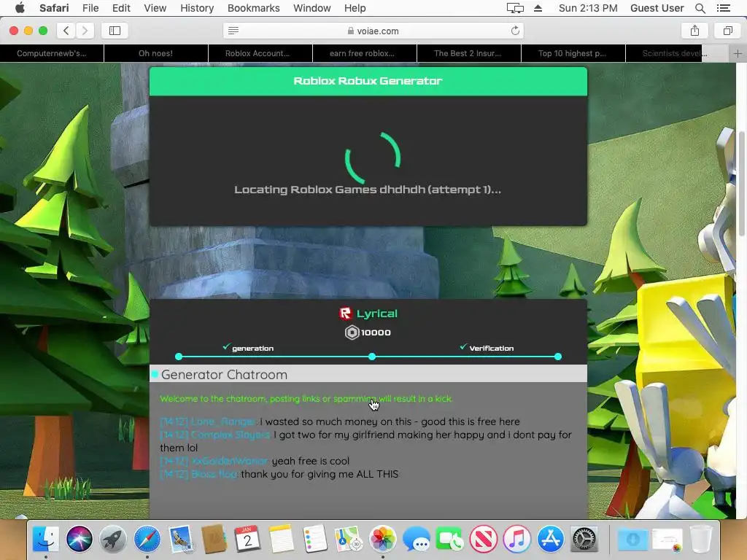Switch to Roblox Account tab
The image size is (747, 560).
[260, 53]
